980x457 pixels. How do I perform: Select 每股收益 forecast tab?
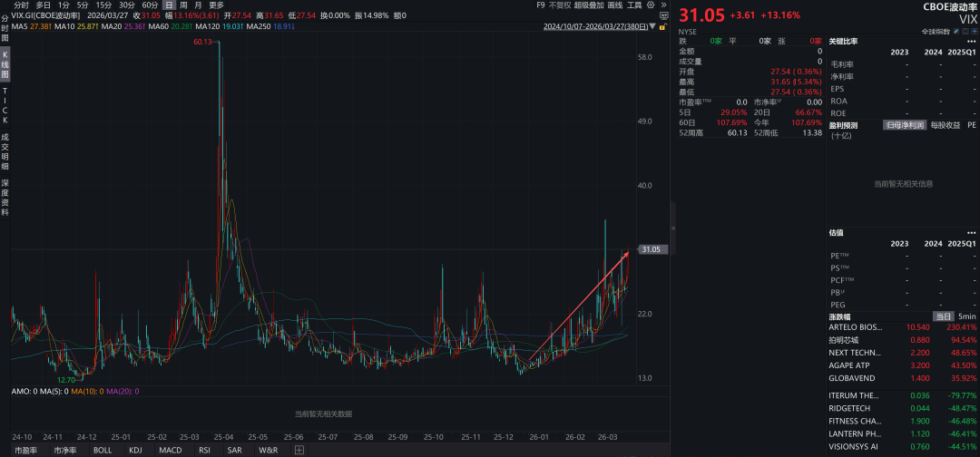[x=945, y=125]
